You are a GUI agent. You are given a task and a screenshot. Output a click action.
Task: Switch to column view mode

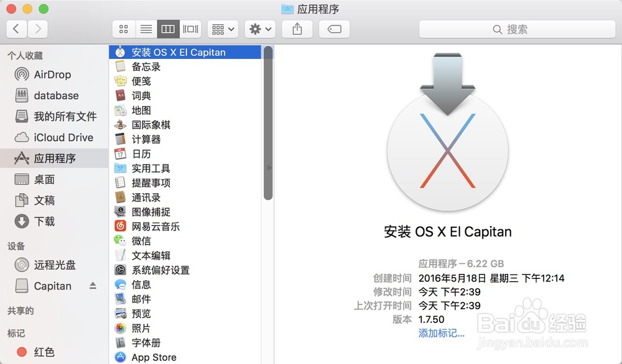(168, 29)
